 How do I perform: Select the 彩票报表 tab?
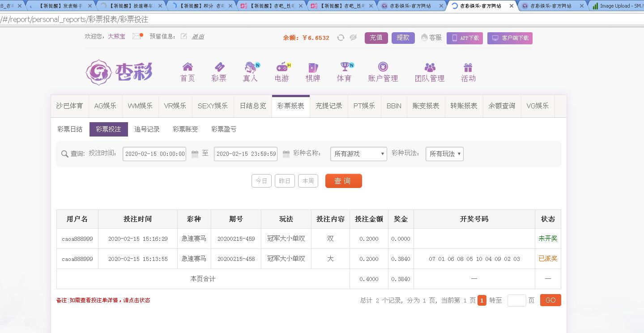pyautogui.click(x=291, y=106)
